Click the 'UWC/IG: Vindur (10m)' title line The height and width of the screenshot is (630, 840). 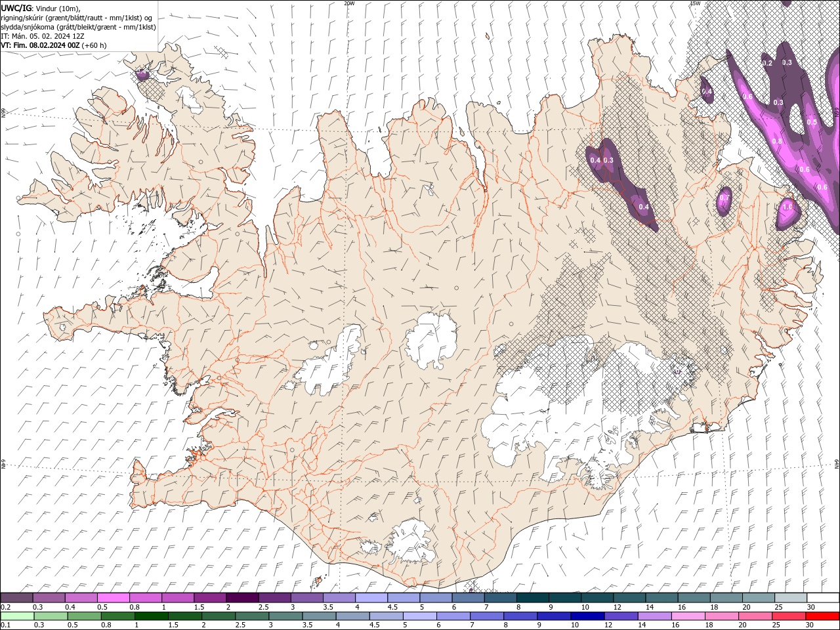click(x=41, y=8)
